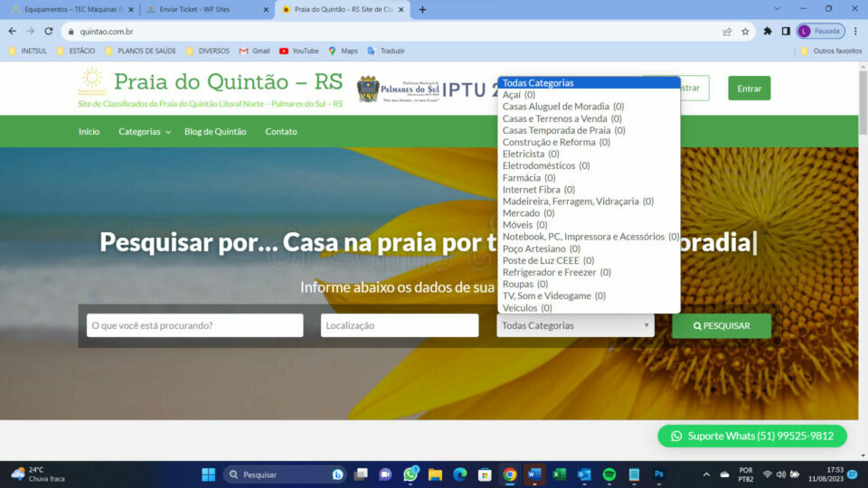This screenshot has height=488, width=868.
Task: Choose Construção e Reforma option
Action: coord(589,142)
